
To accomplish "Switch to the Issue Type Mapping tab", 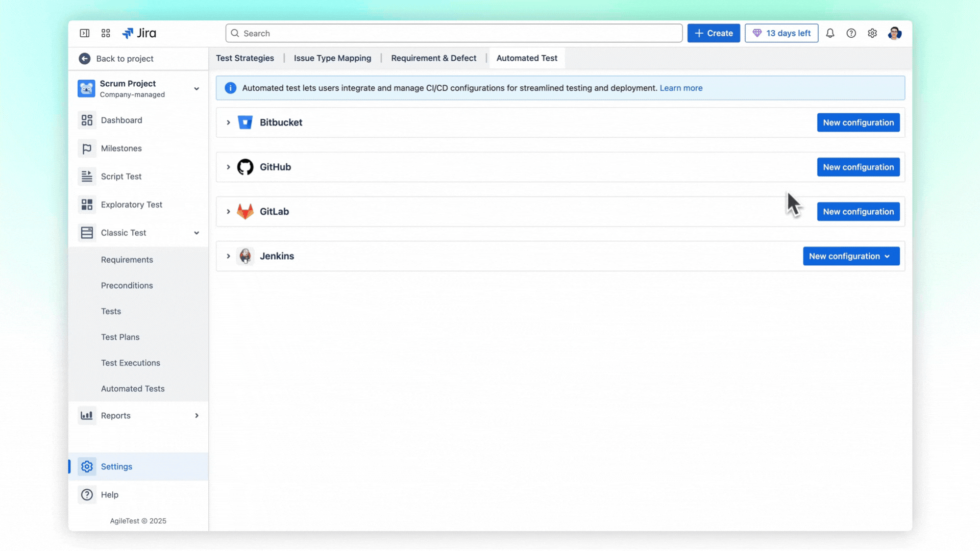I will [332, 58].
